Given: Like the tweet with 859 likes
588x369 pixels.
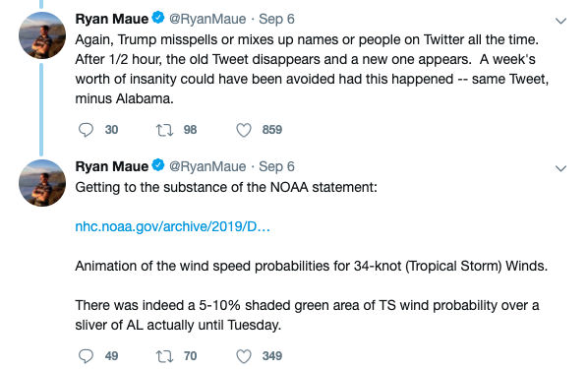Looking at the screenshot, I should (244, 130).
